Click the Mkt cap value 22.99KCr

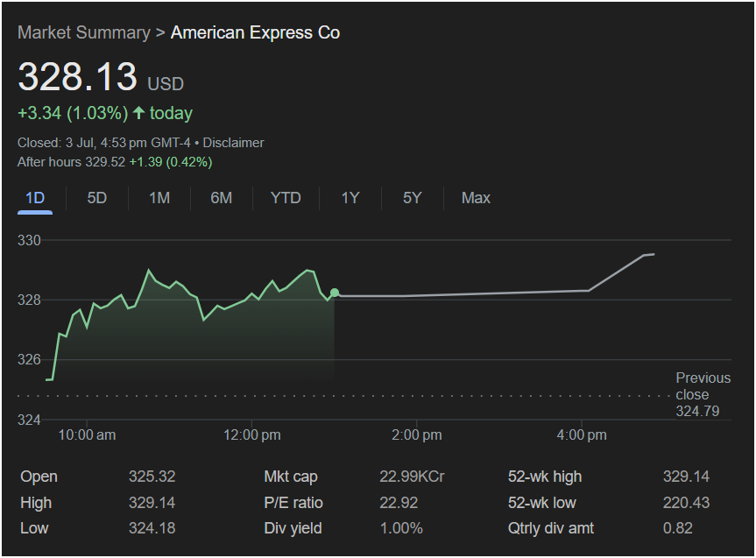[x=412, y=477]
